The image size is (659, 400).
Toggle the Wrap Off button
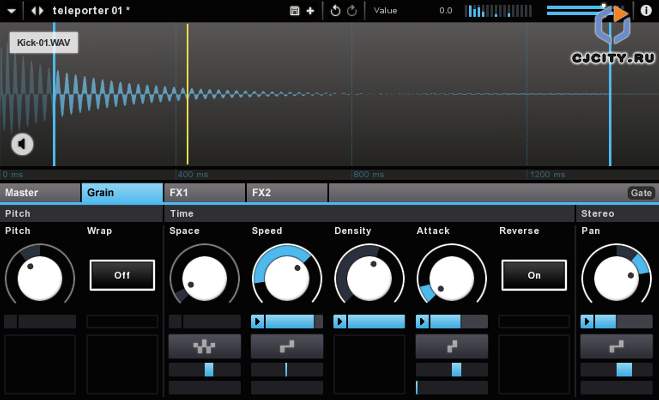click(x=122, y=274)
